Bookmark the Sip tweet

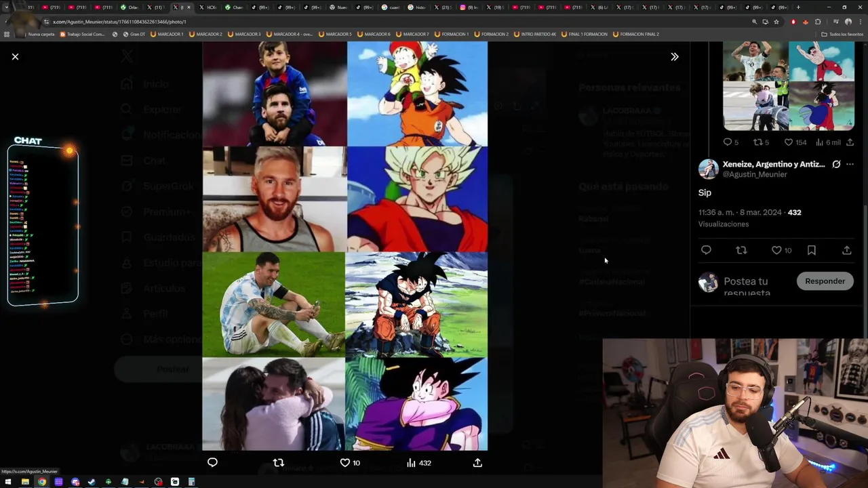coord(812,250)
